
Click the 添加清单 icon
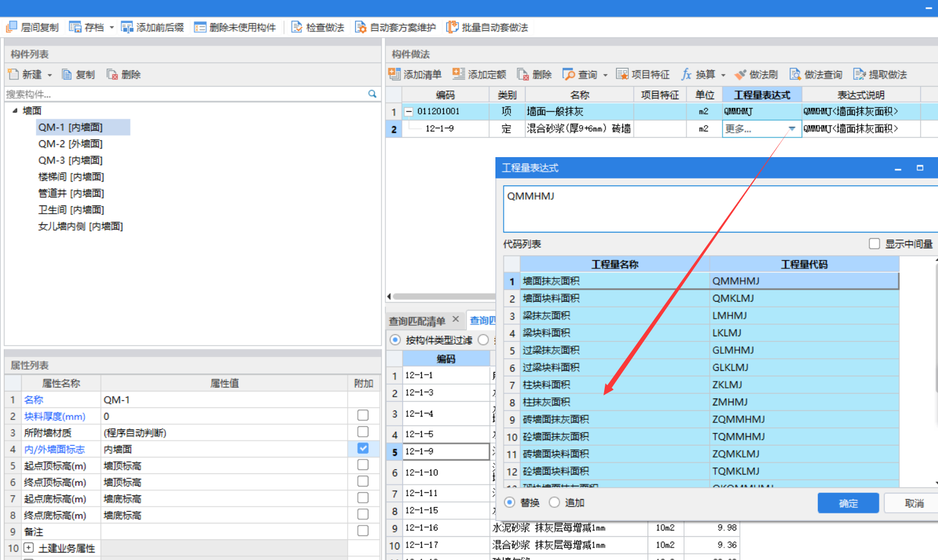coord(395,74)
